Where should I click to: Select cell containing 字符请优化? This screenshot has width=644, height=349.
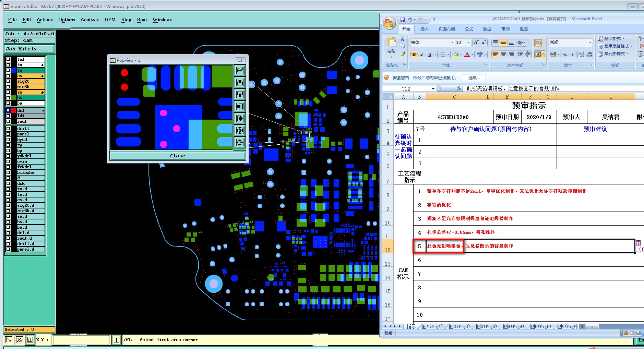click(x=530, y=205)
